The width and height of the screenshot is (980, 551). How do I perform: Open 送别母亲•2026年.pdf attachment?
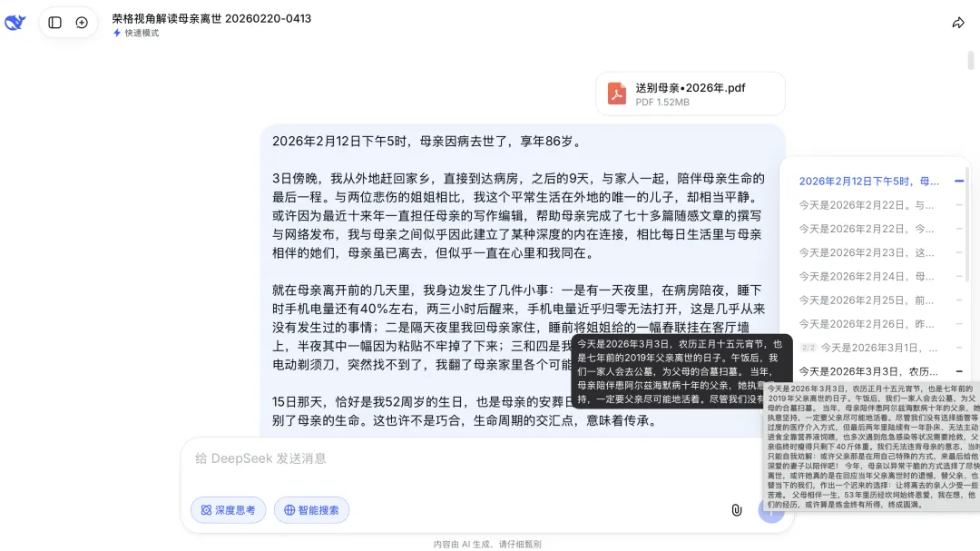click(690, 93)
